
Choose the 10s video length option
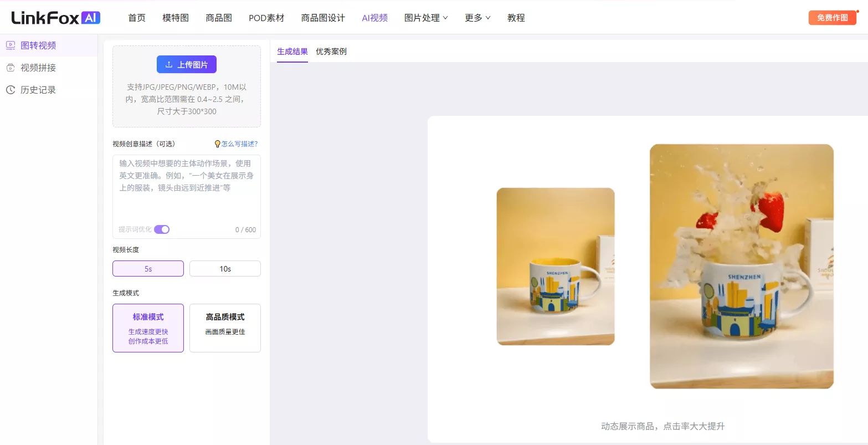point(225,269)
